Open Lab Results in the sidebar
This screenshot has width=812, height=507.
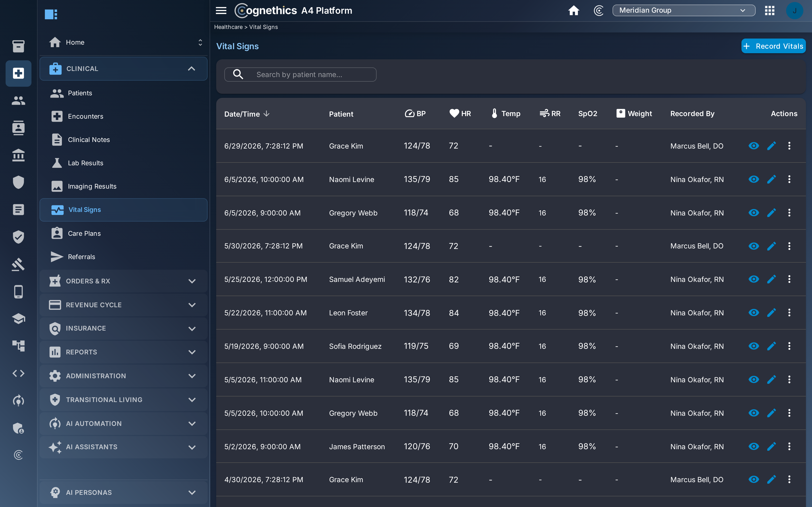[86, 163]
